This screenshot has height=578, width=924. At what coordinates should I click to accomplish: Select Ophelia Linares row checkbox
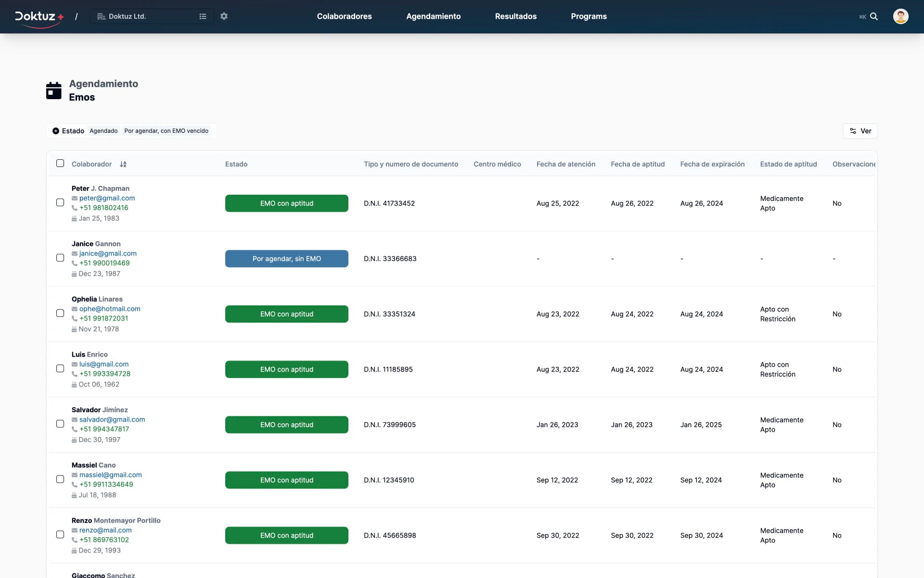tap(60, 313)
